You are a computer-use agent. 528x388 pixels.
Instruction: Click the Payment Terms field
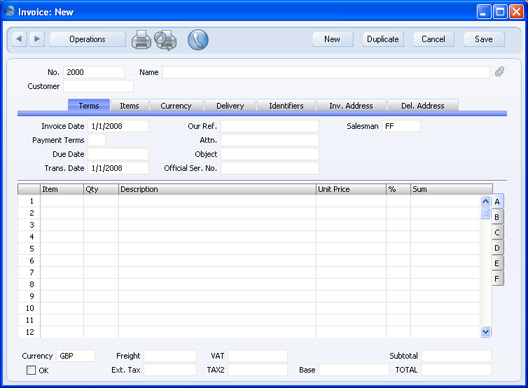pyautogui.click(x=97, y=140)
